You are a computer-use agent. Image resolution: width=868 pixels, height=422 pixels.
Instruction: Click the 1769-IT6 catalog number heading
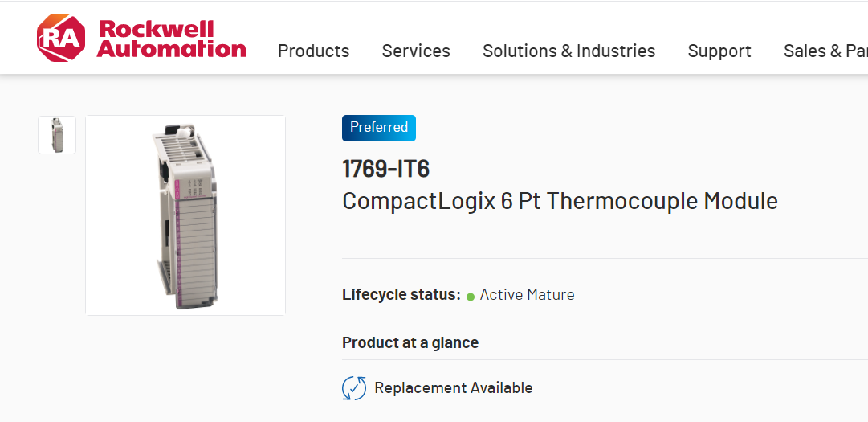click(386, 169)
